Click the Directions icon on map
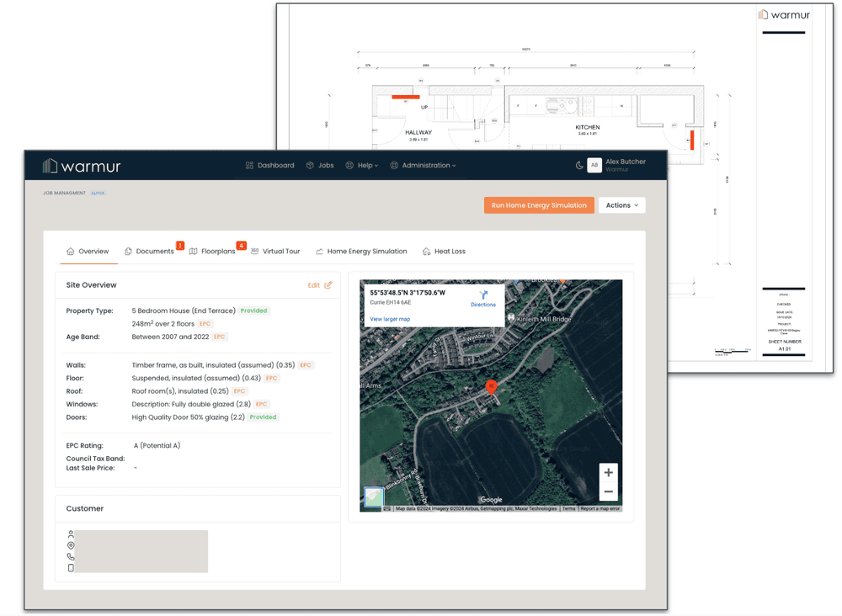 (483, 296)
